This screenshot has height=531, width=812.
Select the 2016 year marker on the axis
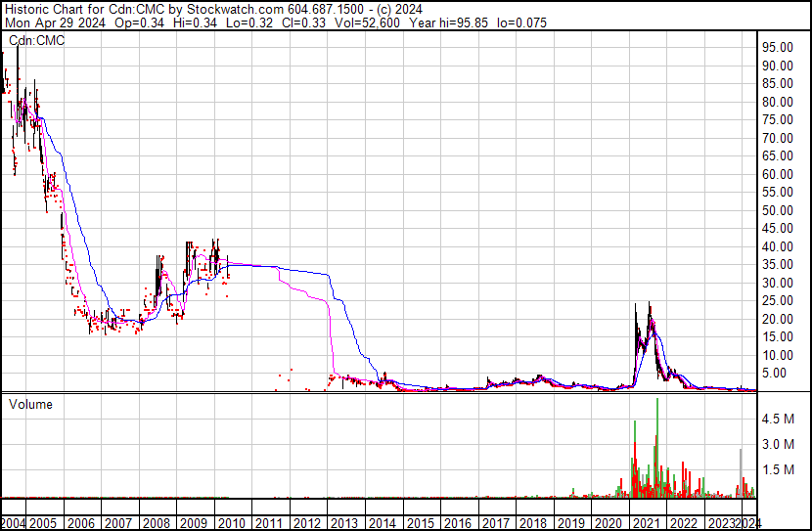click(457, 523)
